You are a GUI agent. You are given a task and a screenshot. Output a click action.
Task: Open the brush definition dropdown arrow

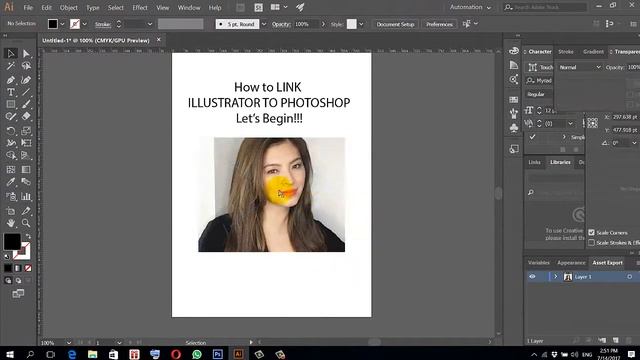coord(264,24)
